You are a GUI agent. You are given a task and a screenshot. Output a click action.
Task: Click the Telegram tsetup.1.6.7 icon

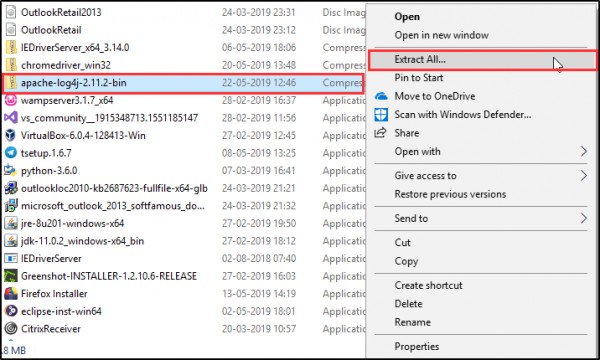11,153
